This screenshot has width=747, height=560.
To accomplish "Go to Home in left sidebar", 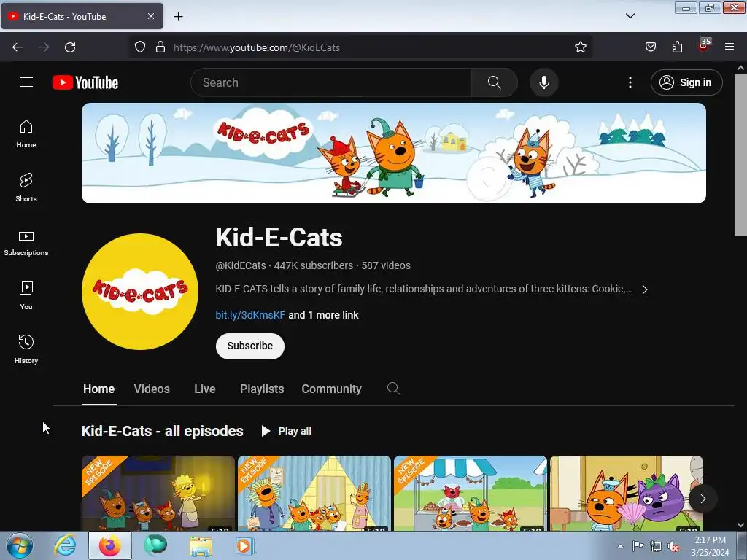I will [x=26, y=134].
